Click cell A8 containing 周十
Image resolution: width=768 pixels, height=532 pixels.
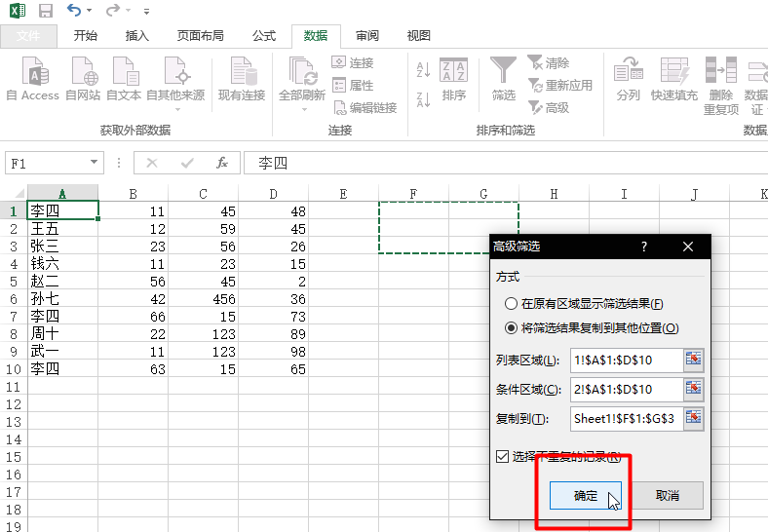(x=62, y=333)
